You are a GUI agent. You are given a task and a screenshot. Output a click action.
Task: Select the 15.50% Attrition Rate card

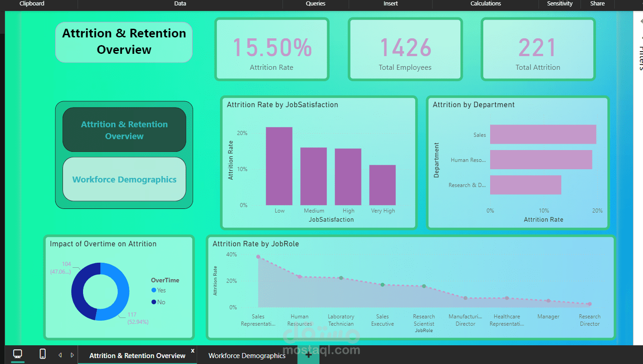pos(272,49)
